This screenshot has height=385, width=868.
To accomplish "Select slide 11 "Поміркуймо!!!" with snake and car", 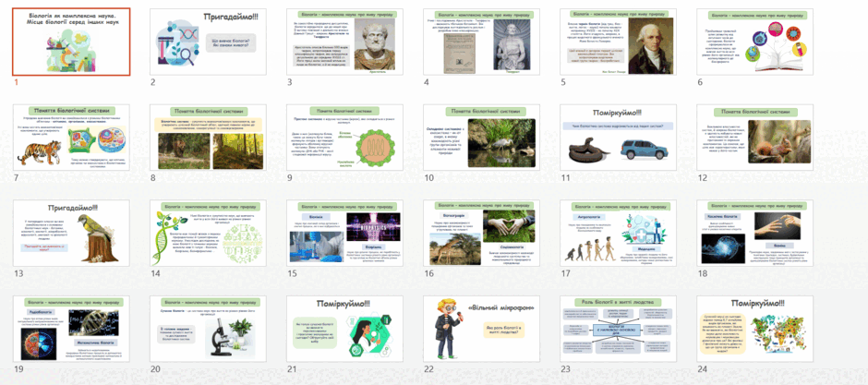I will (x=618, y=138).
